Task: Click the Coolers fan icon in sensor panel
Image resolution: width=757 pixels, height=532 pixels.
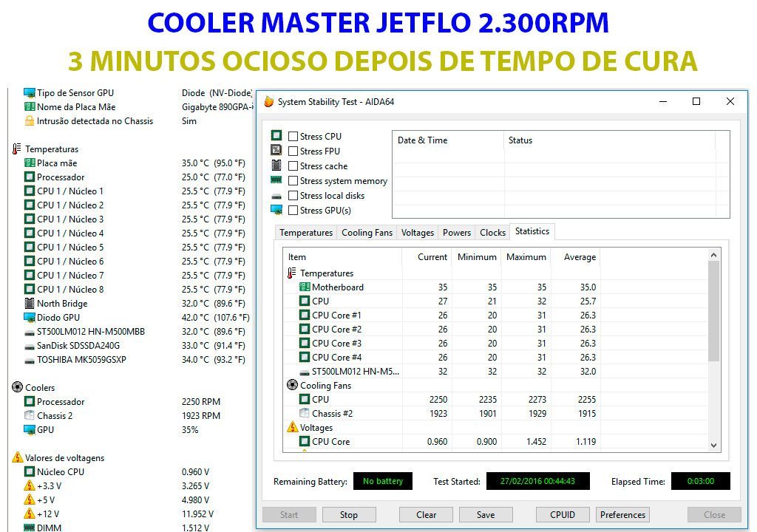Action: tap(18, 387)
